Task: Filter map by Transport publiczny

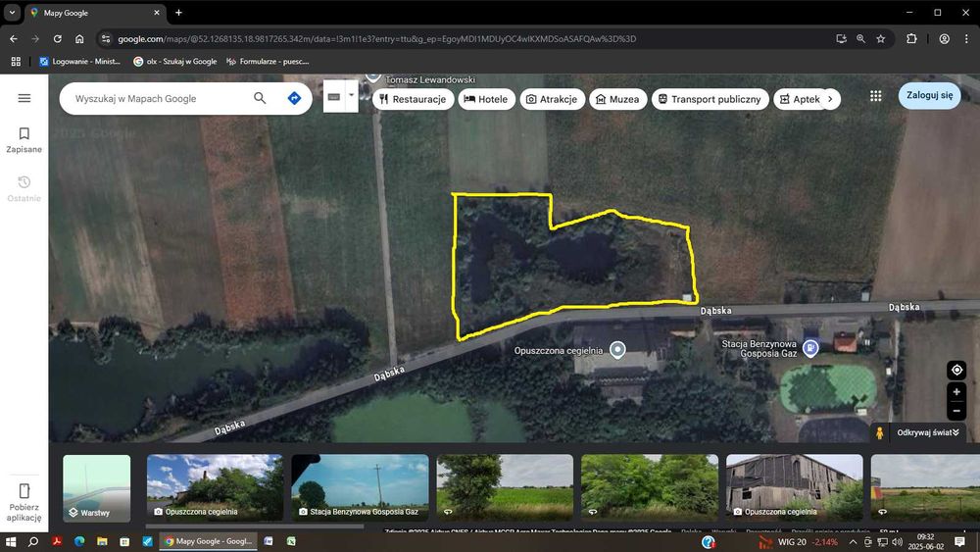Action: coord(710,99)
